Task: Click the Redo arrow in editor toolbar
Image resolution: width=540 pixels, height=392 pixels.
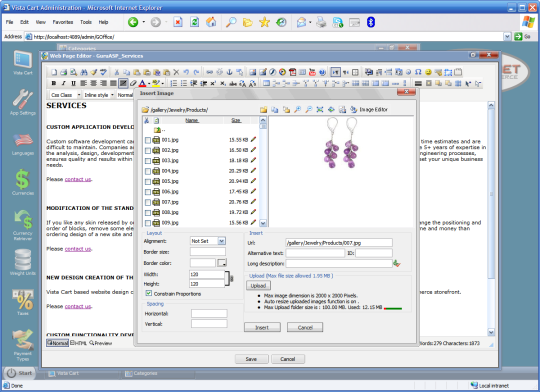Action: click(x=196, y=72)
